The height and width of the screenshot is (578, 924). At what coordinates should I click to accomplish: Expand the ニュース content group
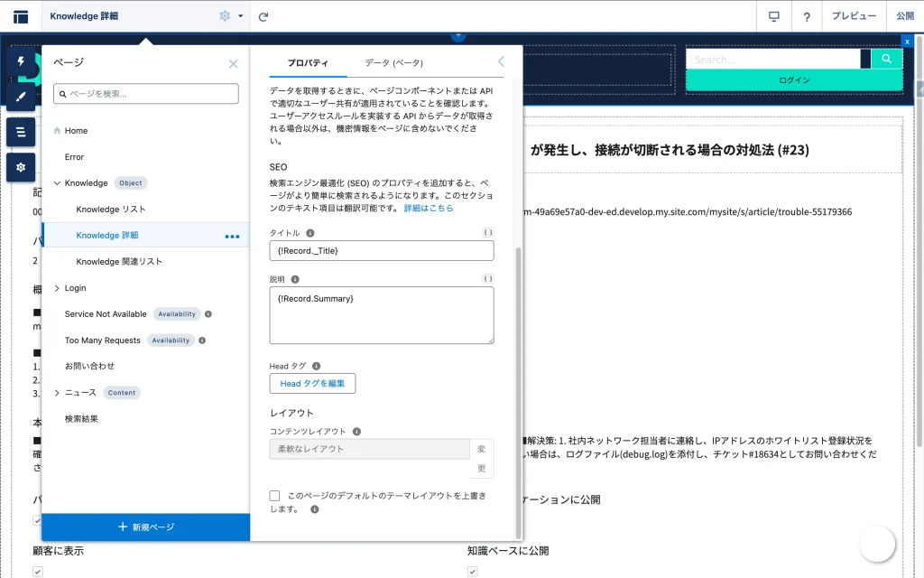click(57, 393)
